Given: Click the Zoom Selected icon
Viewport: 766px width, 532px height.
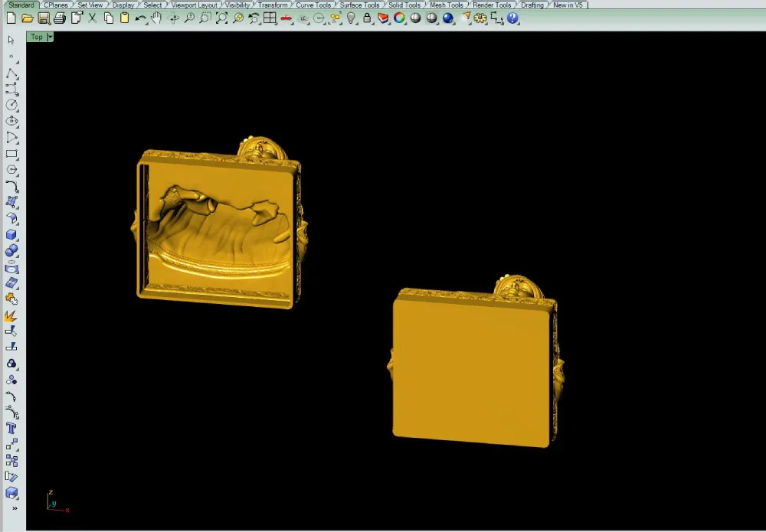Looking at the screenshot, I should (x=238, y=18).
